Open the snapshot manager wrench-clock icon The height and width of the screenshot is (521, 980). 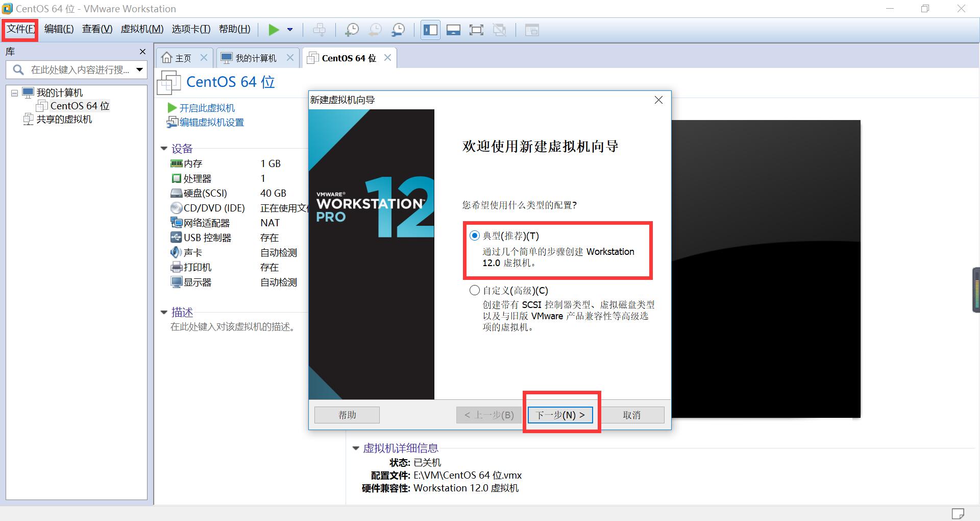click(398, 30)
